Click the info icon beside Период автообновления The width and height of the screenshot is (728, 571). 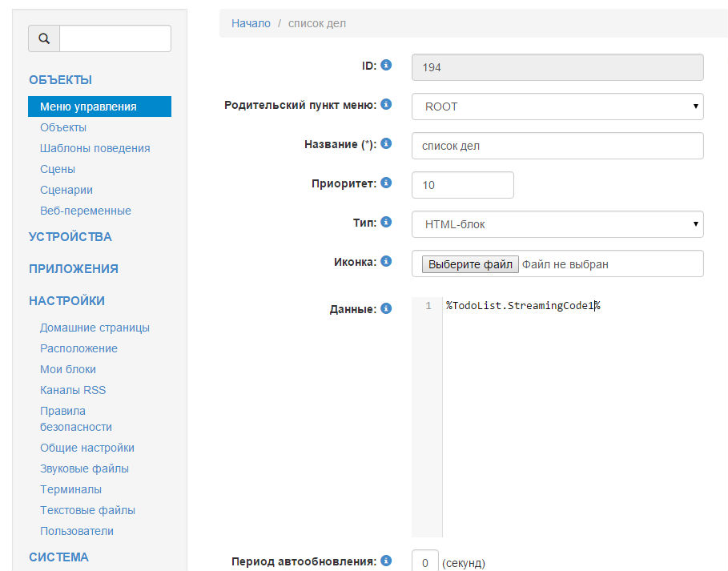386,561
